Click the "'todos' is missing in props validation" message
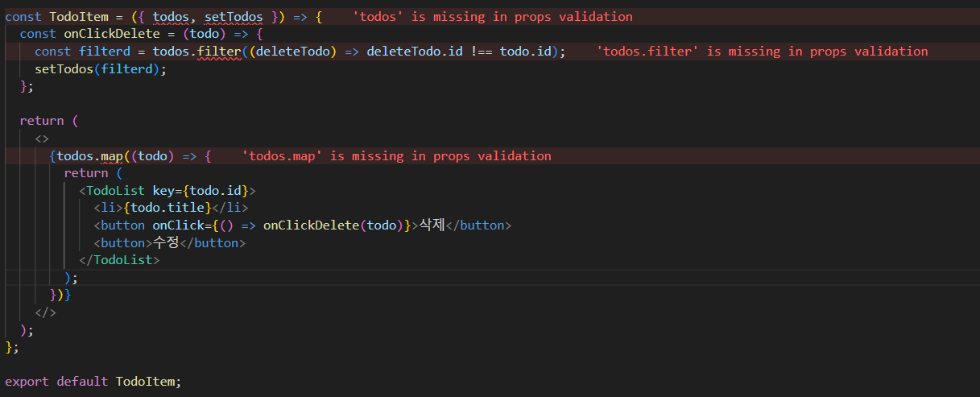 coord(493,16)
